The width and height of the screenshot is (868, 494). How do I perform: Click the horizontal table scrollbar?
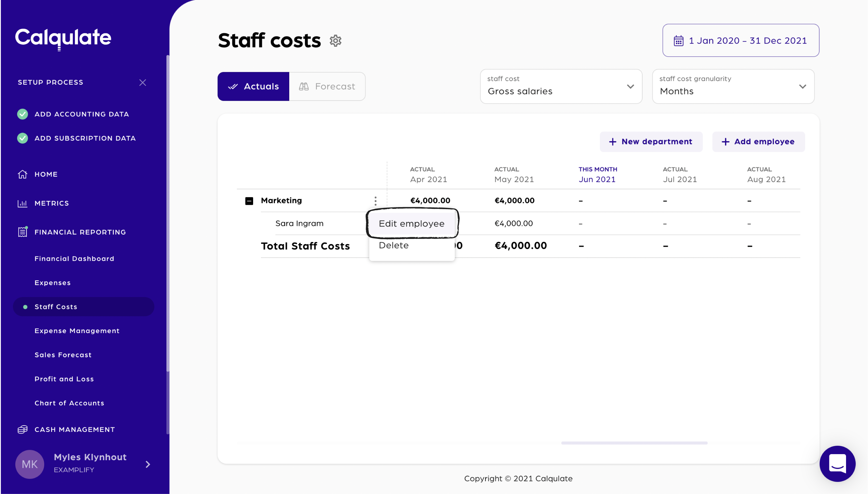click(x=634, y=443)
